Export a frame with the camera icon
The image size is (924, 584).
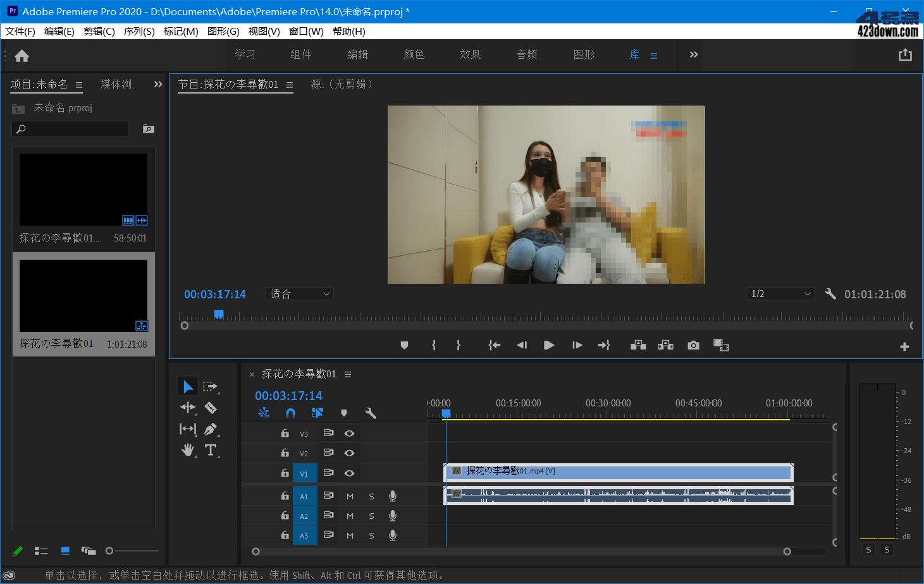pos(693,345)
